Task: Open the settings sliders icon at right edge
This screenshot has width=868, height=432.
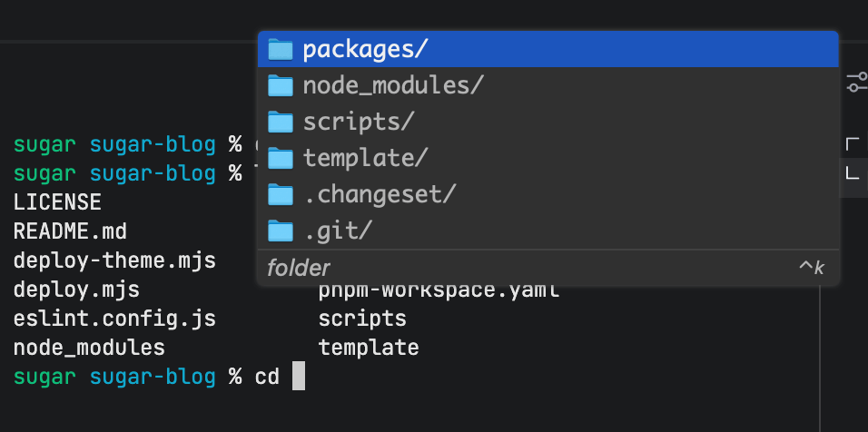Action: click(856, 83)
